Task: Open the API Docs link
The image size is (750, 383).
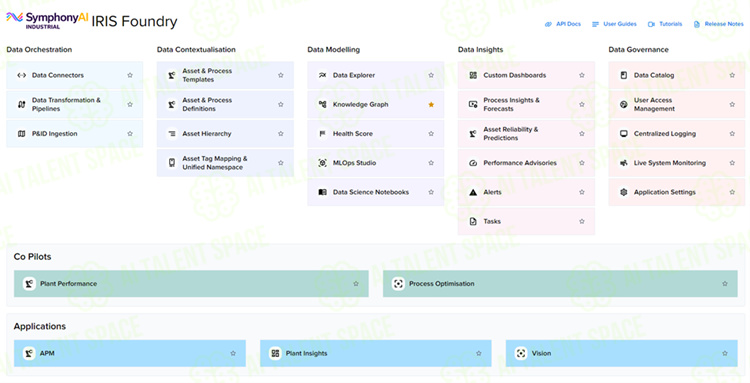Action: [563, 24]
